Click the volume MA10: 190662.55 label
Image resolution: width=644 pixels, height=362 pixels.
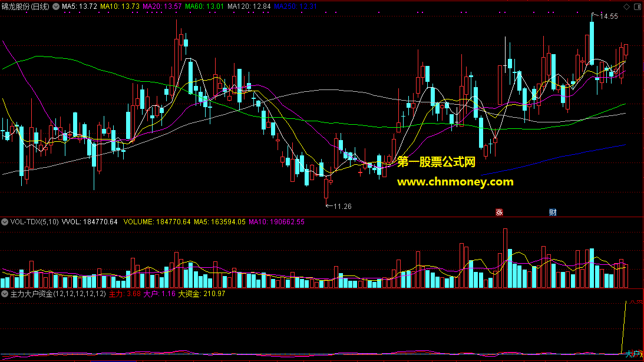[x=276, y=222]
